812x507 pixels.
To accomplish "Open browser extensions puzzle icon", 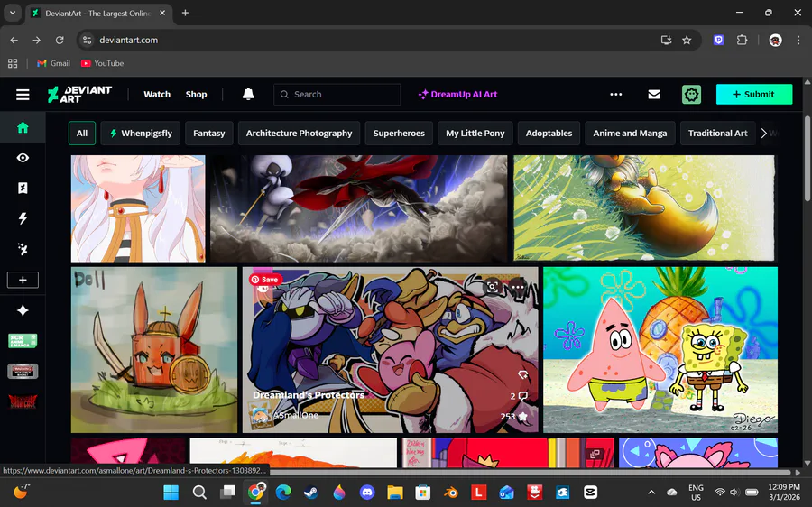I will (743, 40).
